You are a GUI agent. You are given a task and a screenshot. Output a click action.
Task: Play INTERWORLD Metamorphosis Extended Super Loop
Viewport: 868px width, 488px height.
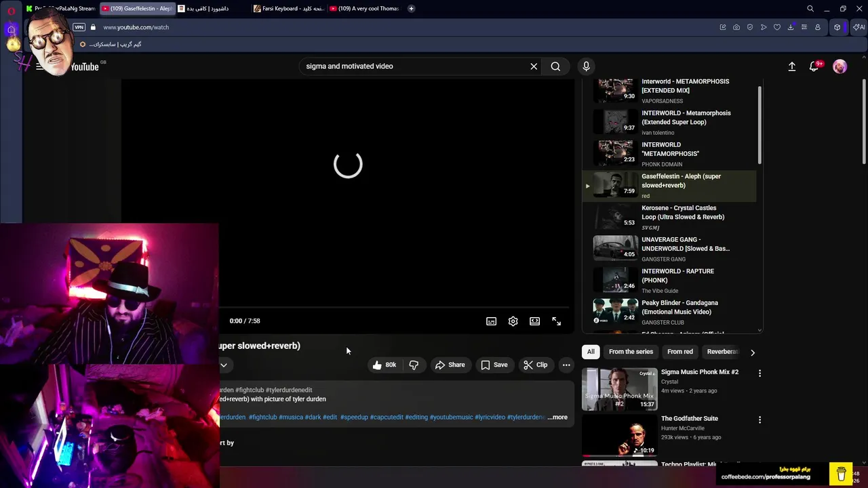669,122
